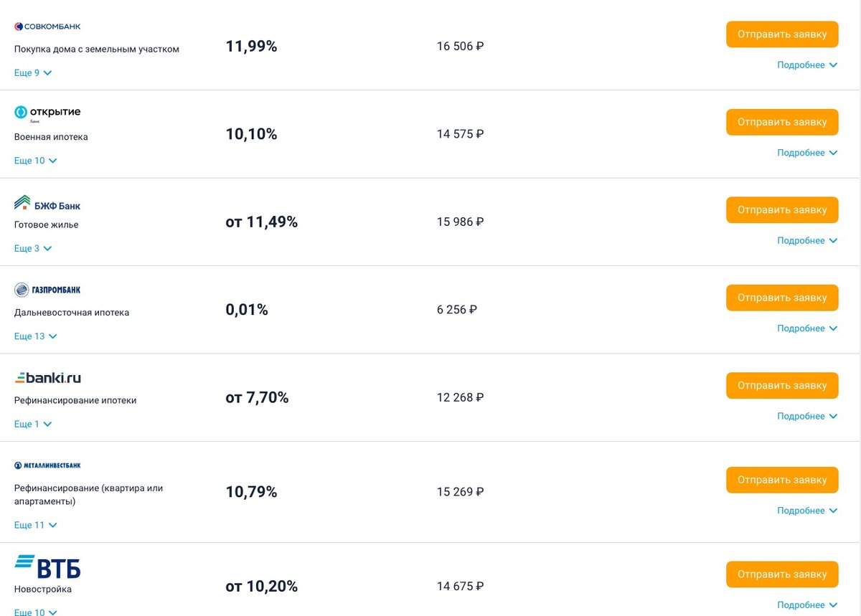This screenshot has height=616, width=861.
Task: Send application for Otkritie military mortgage
Action: (x=782, y=123)
